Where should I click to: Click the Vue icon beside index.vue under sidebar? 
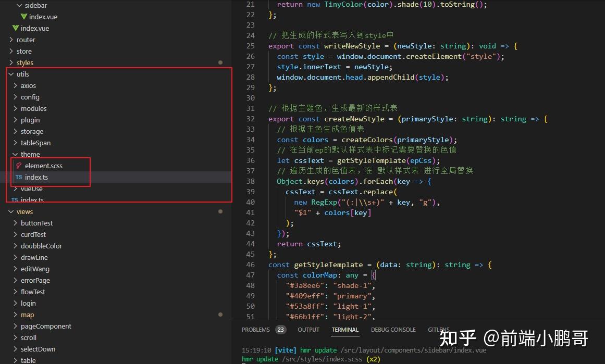click(24, 16)
